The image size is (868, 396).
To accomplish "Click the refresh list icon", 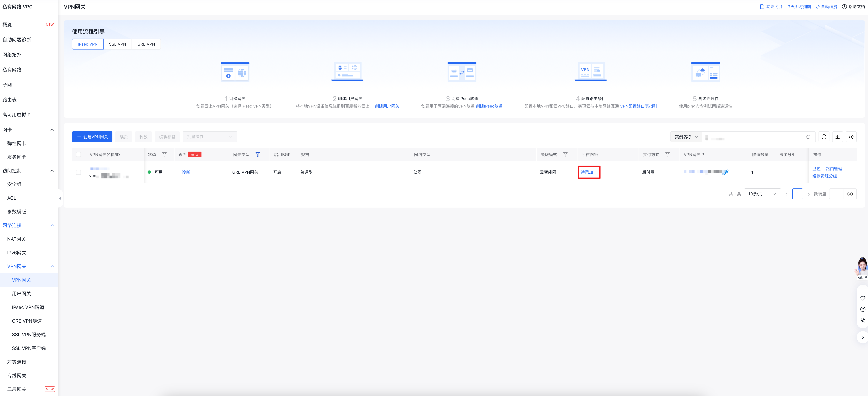I will [x=823, y=137].
